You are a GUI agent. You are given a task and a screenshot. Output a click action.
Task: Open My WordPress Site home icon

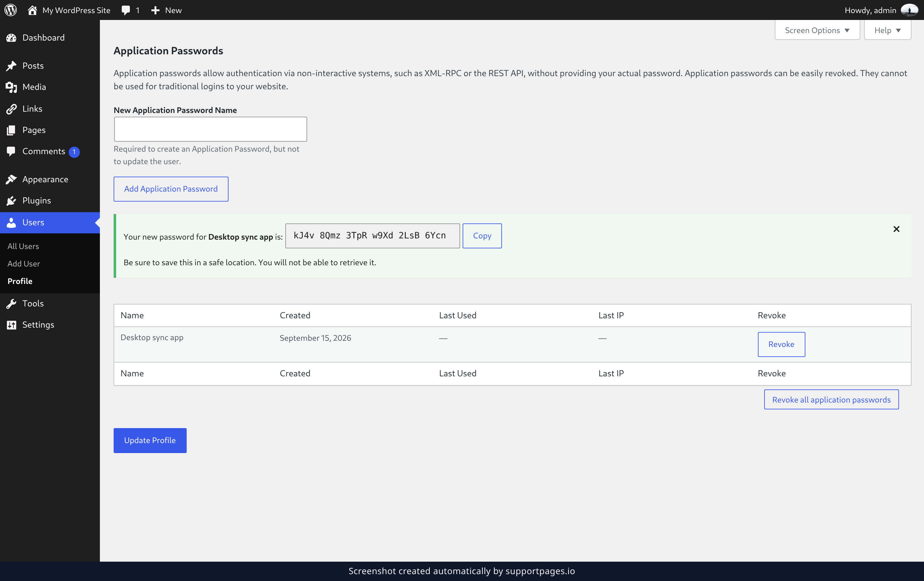click(32, 10)
